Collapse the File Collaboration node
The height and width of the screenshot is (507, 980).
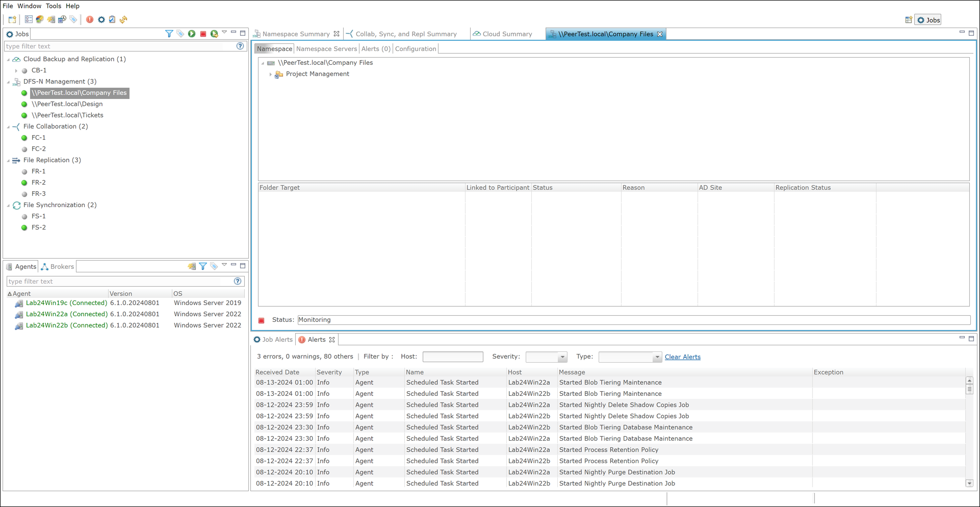(x=9, y=127)
